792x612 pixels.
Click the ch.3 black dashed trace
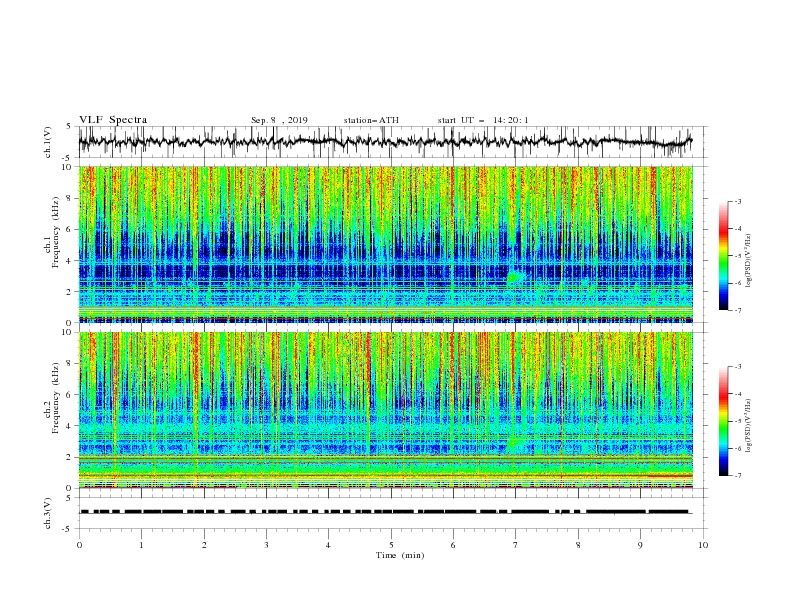[x=385, y=512]
